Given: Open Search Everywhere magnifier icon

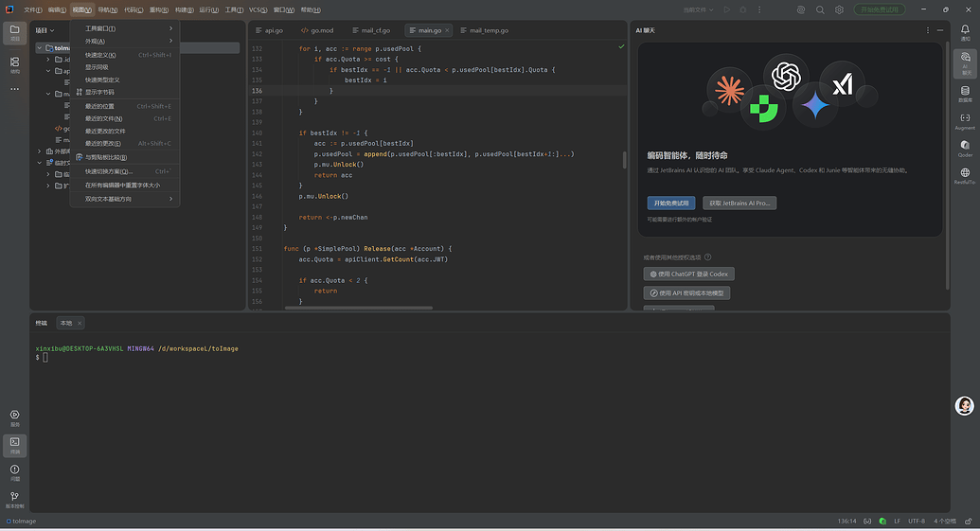Looking at the screenshot, I should coord(820,9).
